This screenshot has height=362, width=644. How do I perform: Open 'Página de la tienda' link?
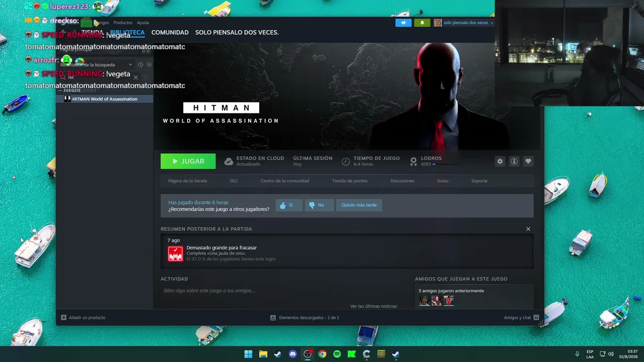pos(188,181)
